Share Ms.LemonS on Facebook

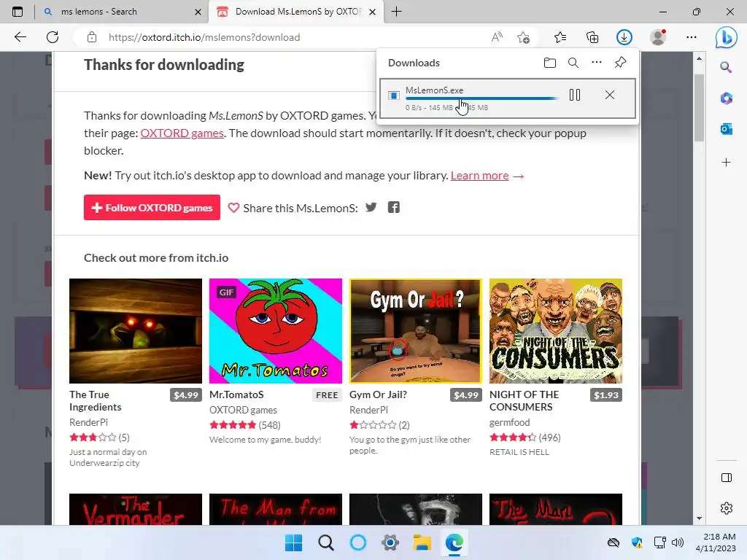[393, 207]
